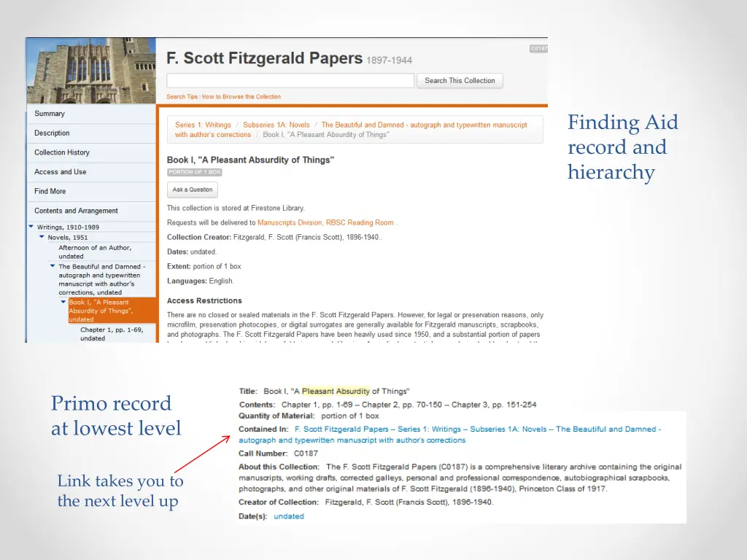Open the Collection History sidebar item
This screenshot has height=560, width=747.
91,152
